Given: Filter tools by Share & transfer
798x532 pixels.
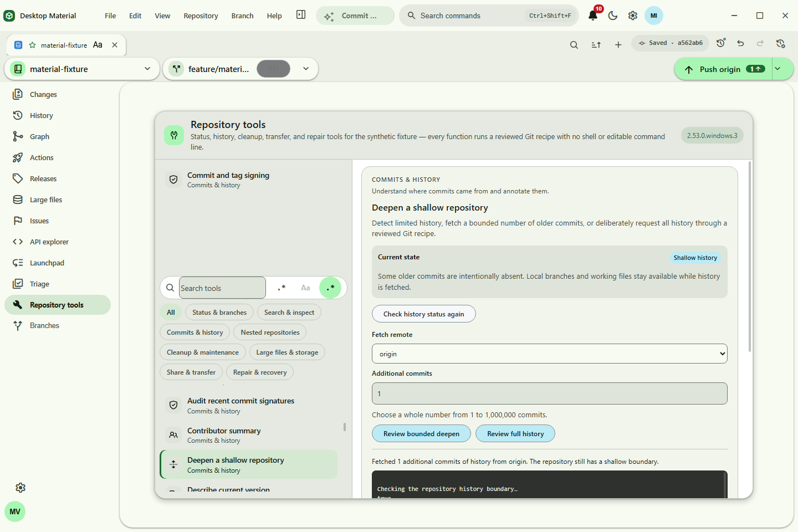Looking at the screenshot, I should (x=191, y=372).
